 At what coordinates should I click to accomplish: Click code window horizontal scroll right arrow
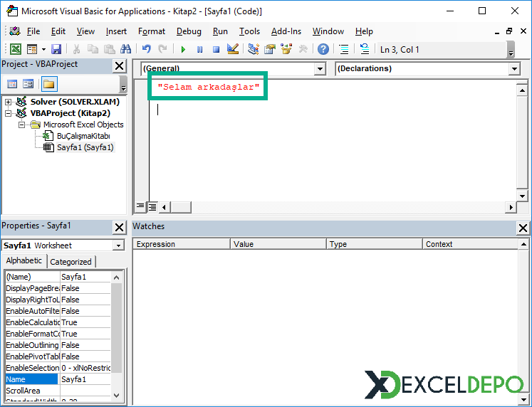tap(511, 207)
